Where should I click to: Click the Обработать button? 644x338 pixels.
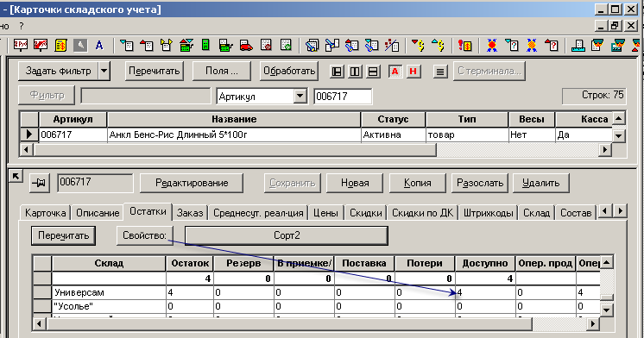pos(288,71)
